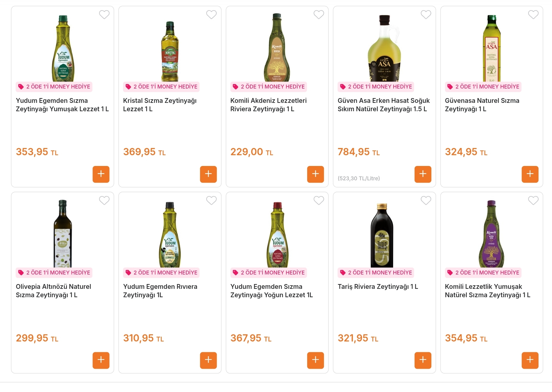
Task: Add Kristal Sızma Zeytinyağı to cart
Action: (208, 174)
